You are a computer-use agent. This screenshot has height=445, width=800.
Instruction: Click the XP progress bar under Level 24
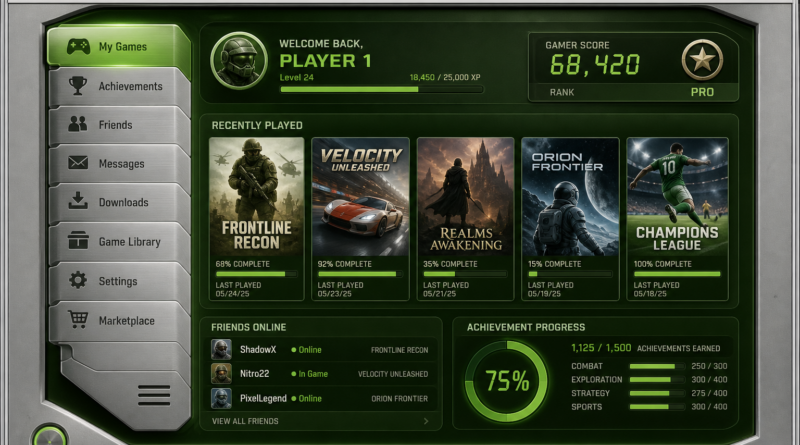pyautogui.click(x=381, y=89)
